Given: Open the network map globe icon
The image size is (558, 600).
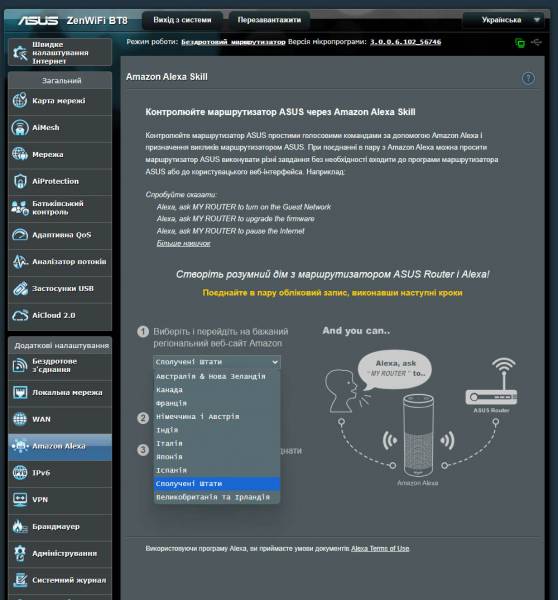Looking at the screenshot, I should (x=20, y=101).
